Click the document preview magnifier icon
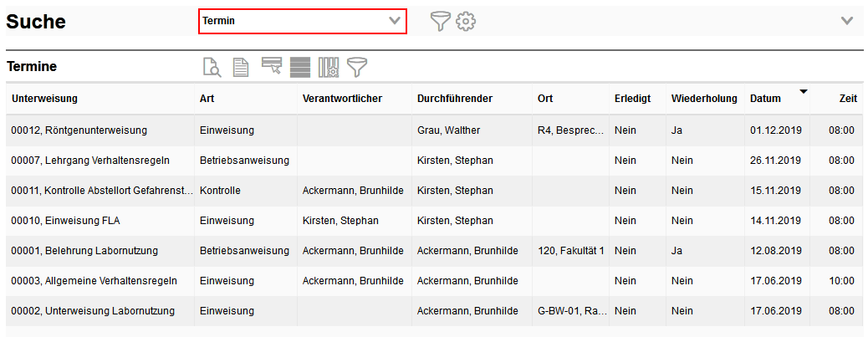Screen dimensions: 868x337 [212, 67]
